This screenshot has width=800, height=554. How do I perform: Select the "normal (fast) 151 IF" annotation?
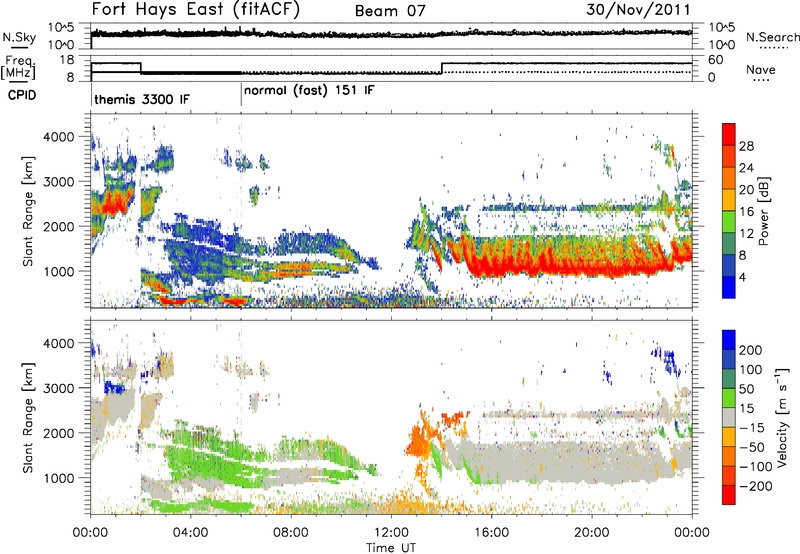309,91
